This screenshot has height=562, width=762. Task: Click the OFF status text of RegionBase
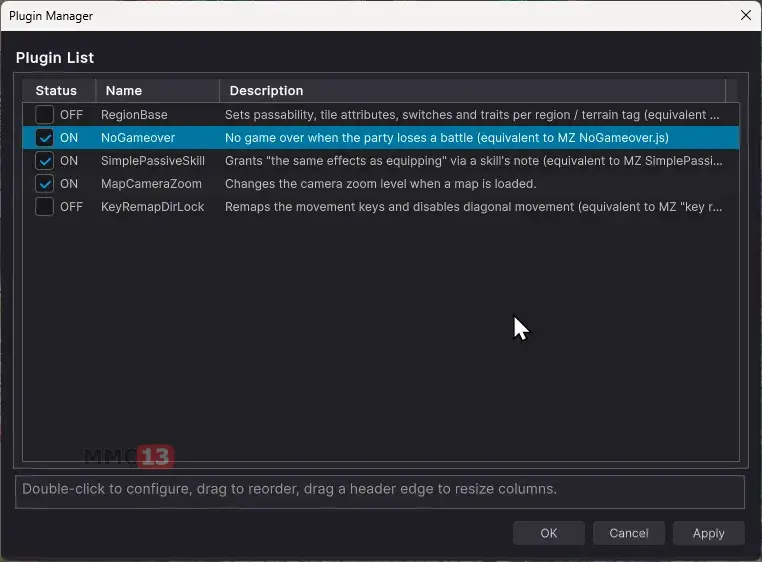tap(71, 115)
